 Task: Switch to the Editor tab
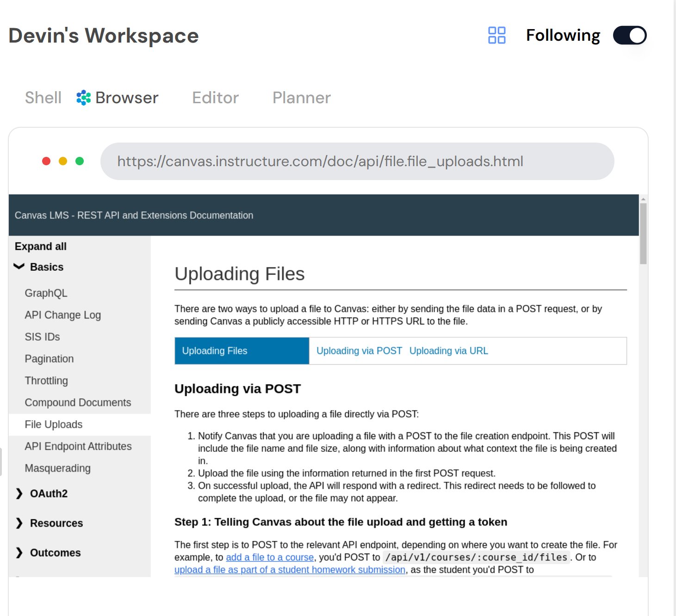click(x=215, y=98)
